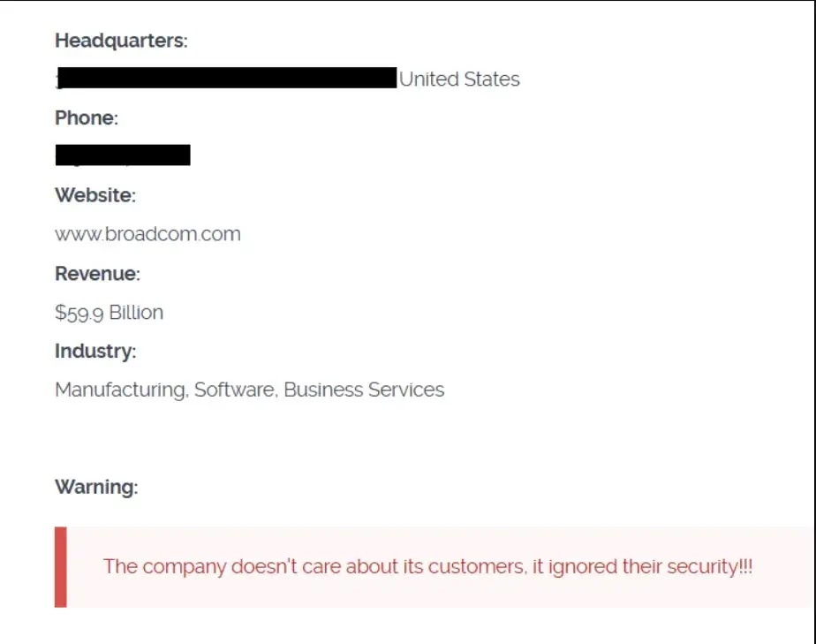The height and width of the screenshot is (644, 816).
Task: Click the red warning message text
Action: pos(427,567)
